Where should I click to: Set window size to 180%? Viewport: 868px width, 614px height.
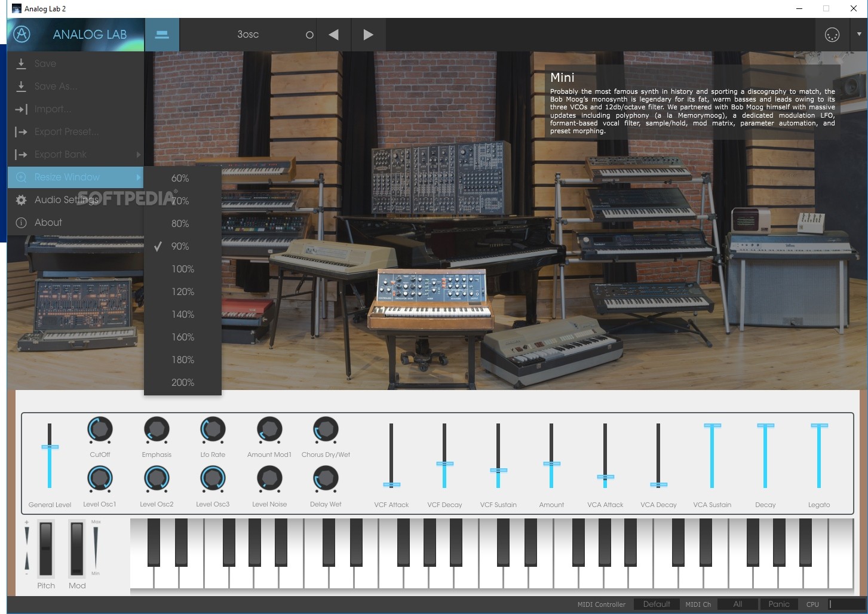[183, 360]
